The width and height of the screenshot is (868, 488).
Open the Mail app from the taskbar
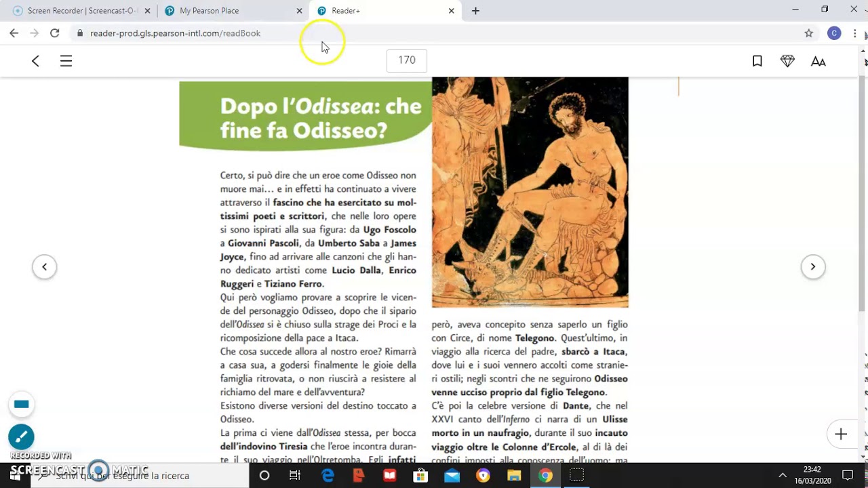click(452, 476)
